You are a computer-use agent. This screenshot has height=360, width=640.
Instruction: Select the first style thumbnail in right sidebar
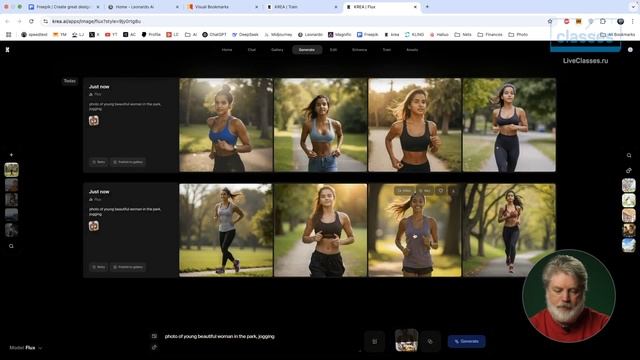629,185
